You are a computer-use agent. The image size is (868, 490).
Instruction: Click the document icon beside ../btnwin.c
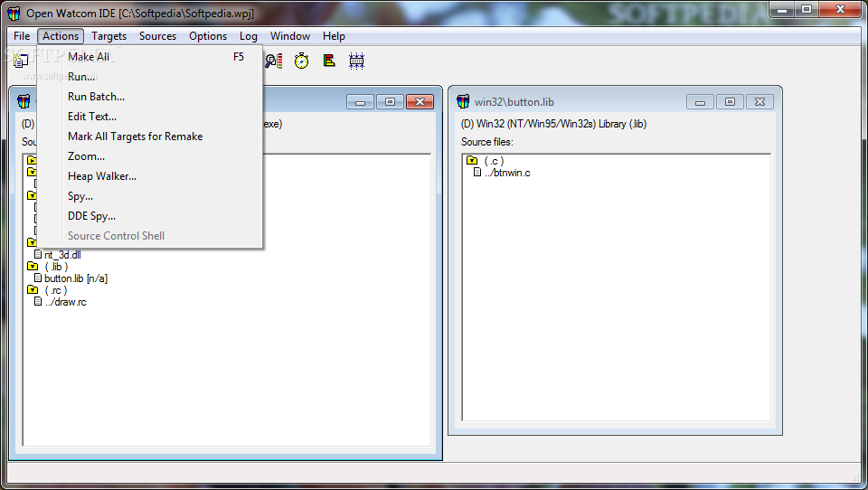tap(477, 172)
